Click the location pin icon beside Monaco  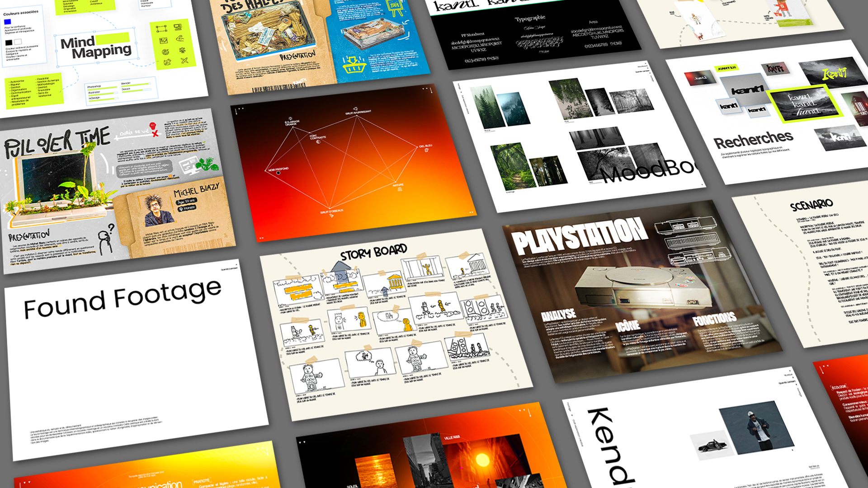181,209
